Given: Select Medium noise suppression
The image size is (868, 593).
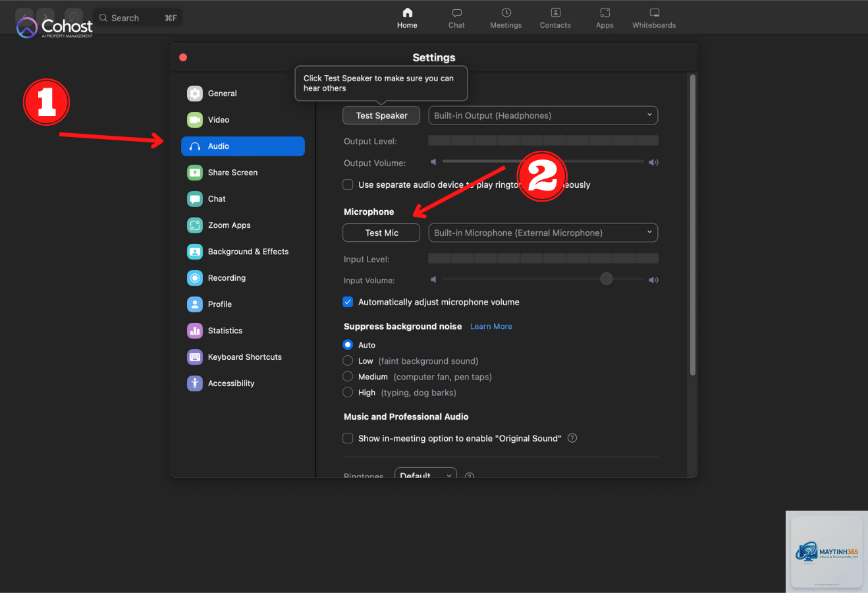Looking at the screenshot, I should (x=348, y=376).
